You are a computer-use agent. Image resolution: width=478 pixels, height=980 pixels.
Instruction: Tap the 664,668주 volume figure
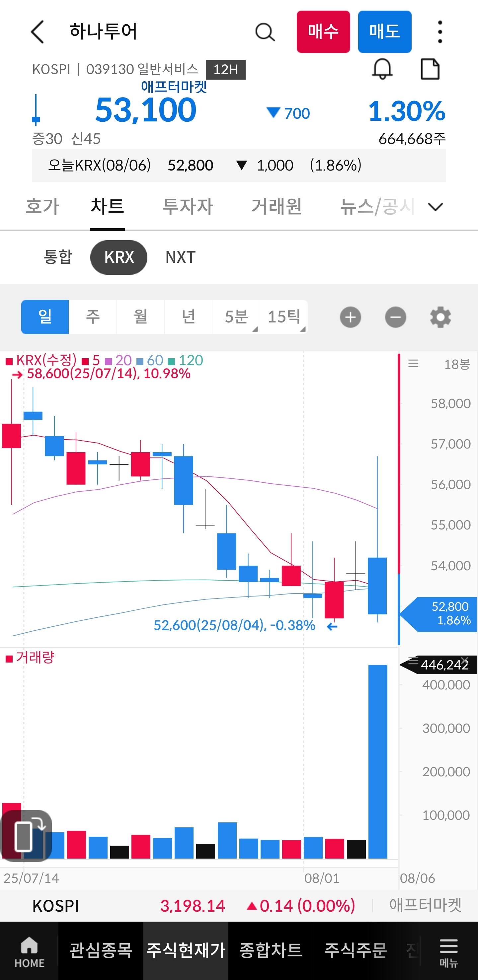coord(412,139)
